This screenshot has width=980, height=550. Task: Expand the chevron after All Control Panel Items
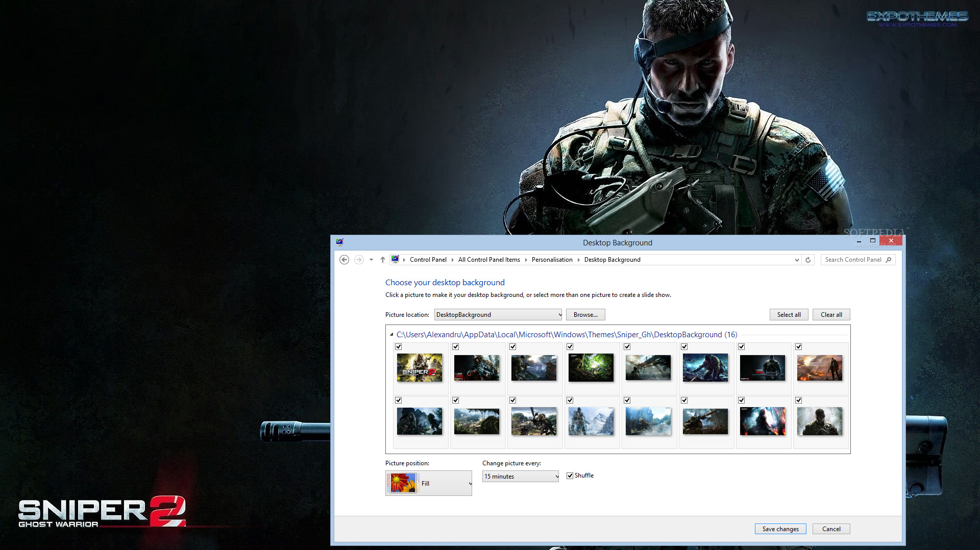pyautogui.click(x=526, y=260)
